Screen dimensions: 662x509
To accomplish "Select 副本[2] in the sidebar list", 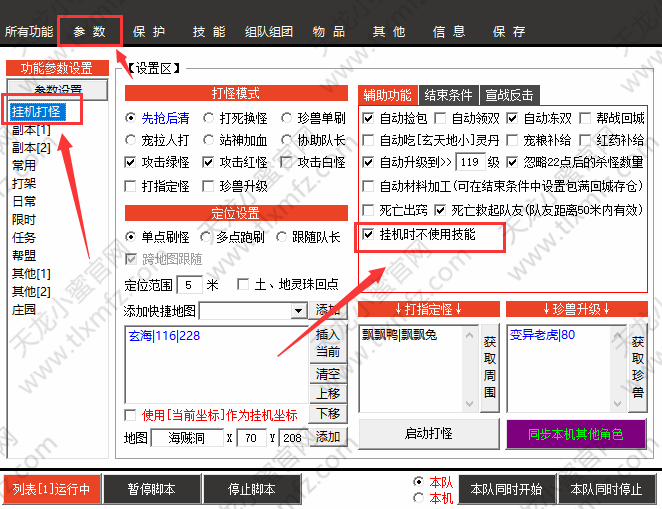I will 31,148.
